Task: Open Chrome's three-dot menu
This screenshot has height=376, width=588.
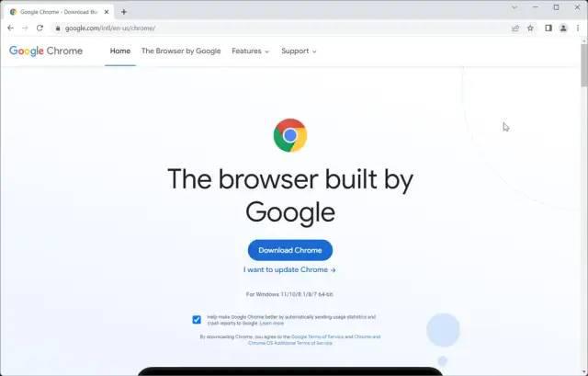Action: [x=578, y=28]
